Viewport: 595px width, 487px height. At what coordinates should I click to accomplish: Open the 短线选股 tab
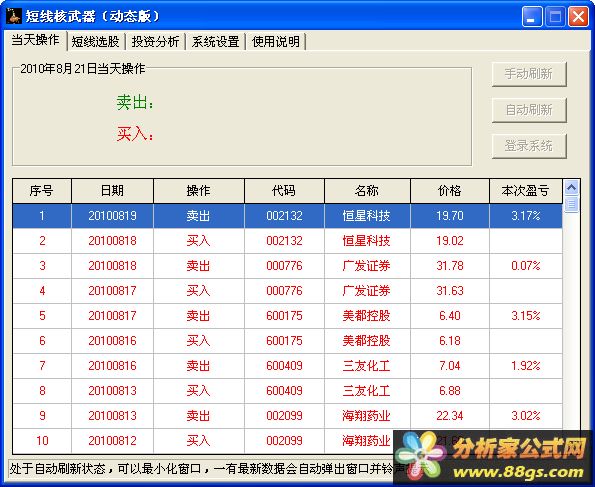[96, 41]
